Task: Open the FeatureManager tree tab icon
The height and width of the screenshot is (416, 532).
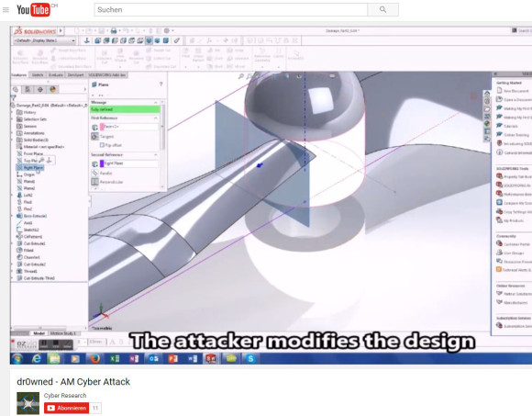Action: (16, 90)
